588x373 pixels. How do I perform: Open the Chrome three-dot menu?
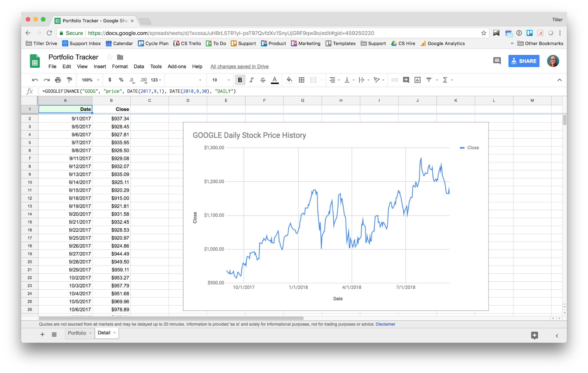click(x=560, y=33)
